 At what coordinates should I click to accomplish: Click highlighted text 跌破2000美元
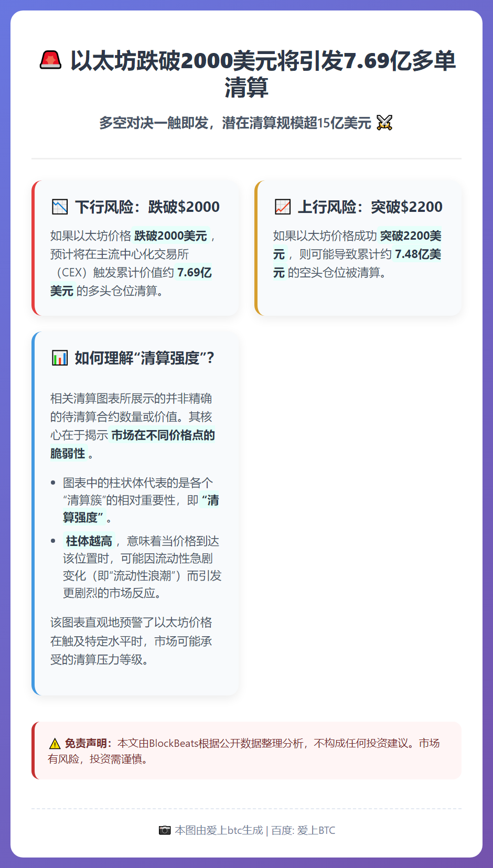(x=170, y=235)
